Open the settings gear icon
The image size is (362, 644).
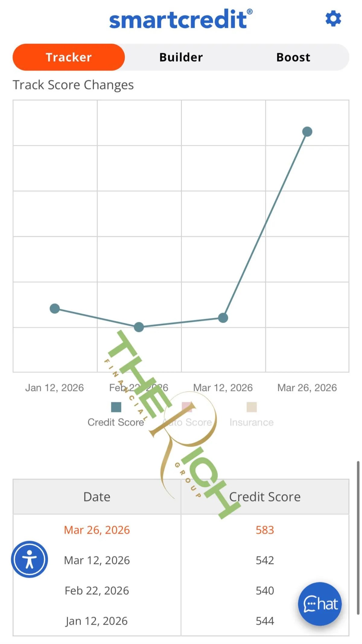[333, 19]
